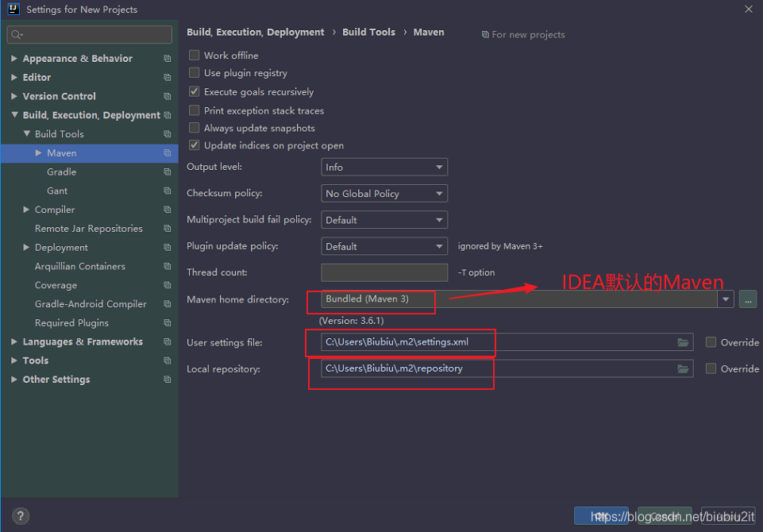
Task: Click the copy icon beside Appearance & Behavior
Action: pyautogui.click(x=168, y=59)
